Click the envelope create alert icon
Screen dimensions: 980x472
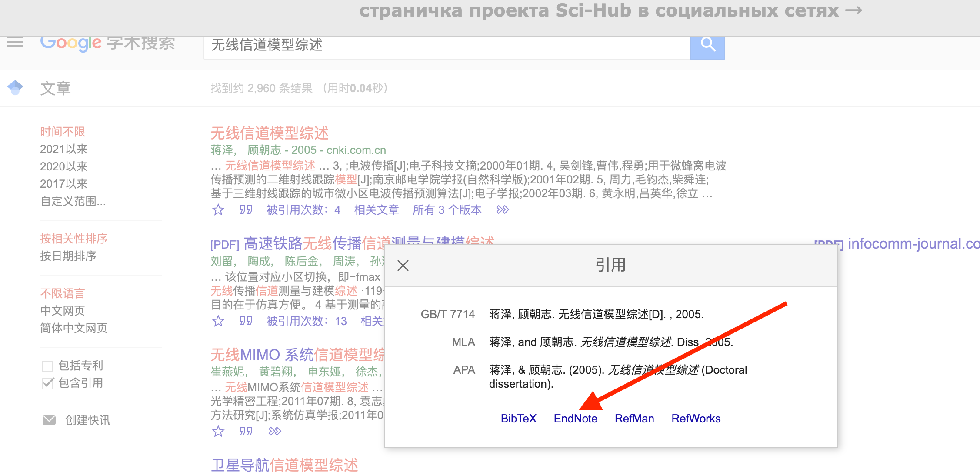[49, 420]
